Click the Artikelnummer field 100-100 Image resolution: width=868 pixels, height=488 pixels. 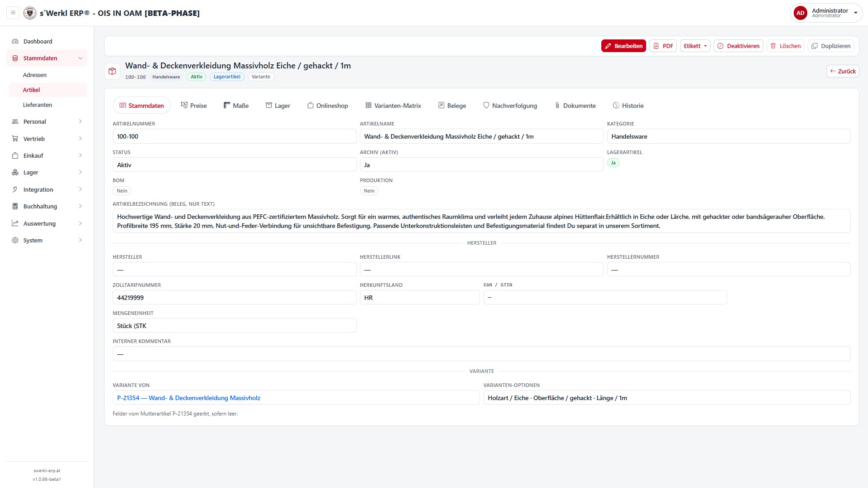pyautogui.click(x=235, y=136)
